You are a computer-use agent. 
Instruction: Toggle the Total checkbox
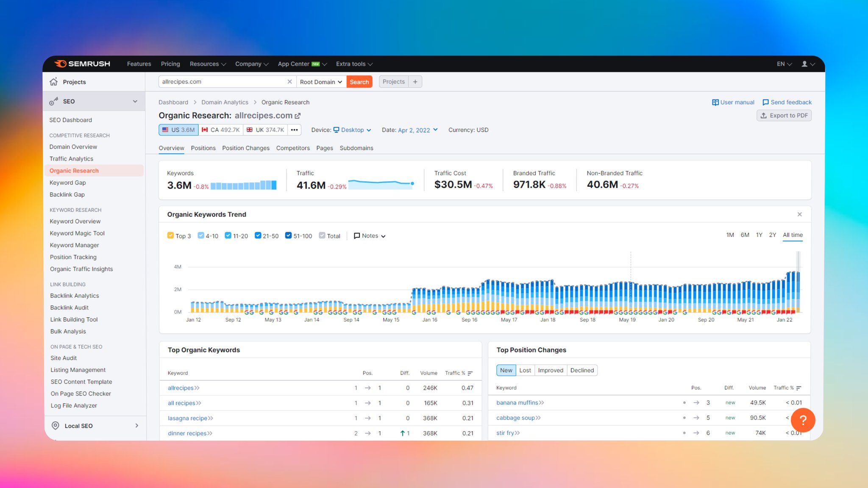(322, 236)
